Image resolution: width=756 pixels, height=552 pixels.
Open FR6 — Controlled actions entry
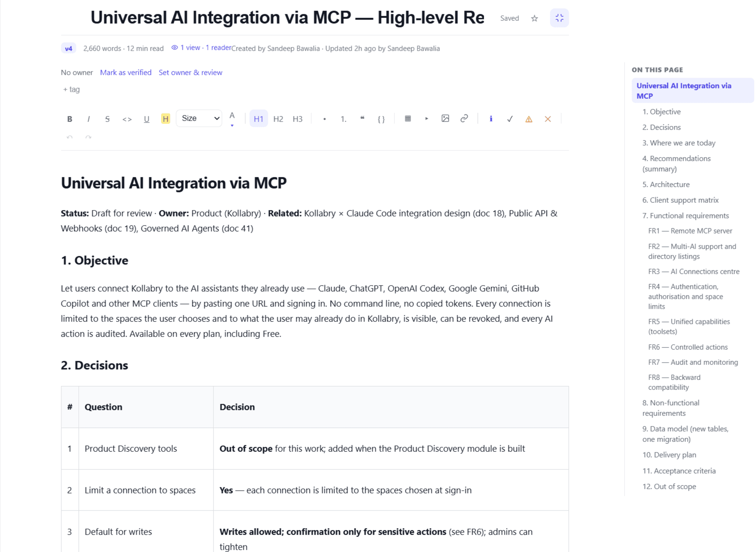688,347
